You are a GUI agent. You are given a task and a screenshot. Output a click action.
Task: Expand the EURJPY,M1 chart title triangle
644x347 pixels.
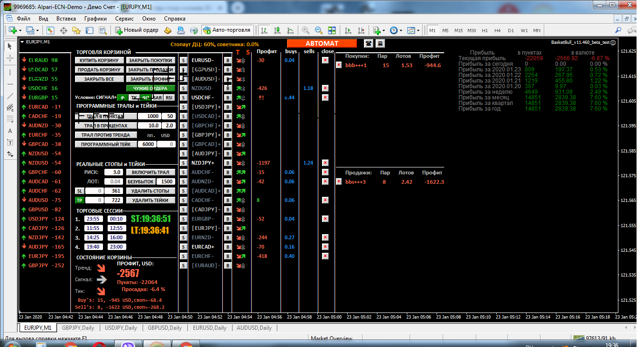[22, 42]
